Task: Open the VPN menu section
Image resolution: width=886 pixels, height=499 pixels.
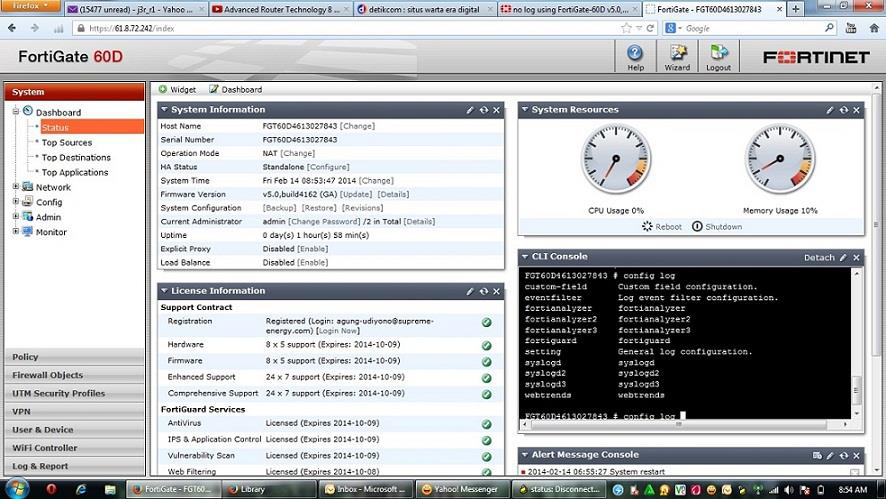Action: 75,411
